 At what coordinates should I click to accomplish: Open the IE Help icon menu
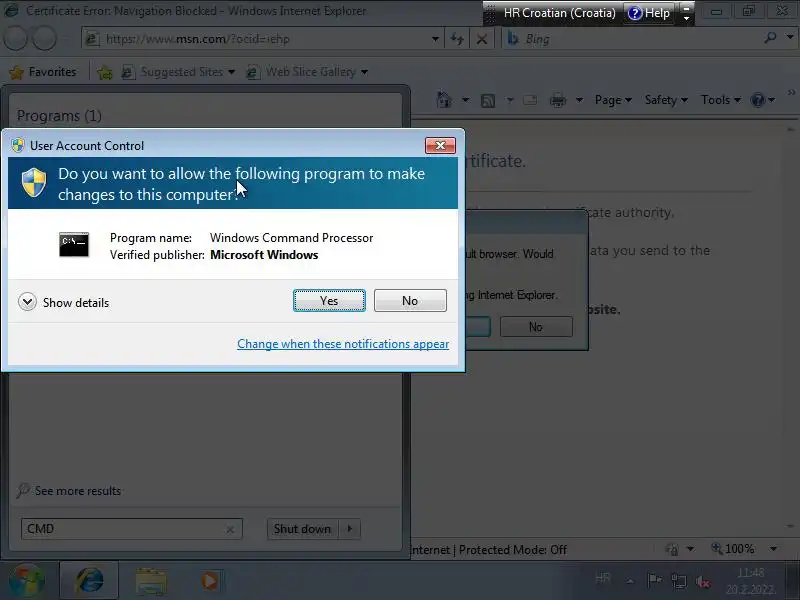[762, 100]
